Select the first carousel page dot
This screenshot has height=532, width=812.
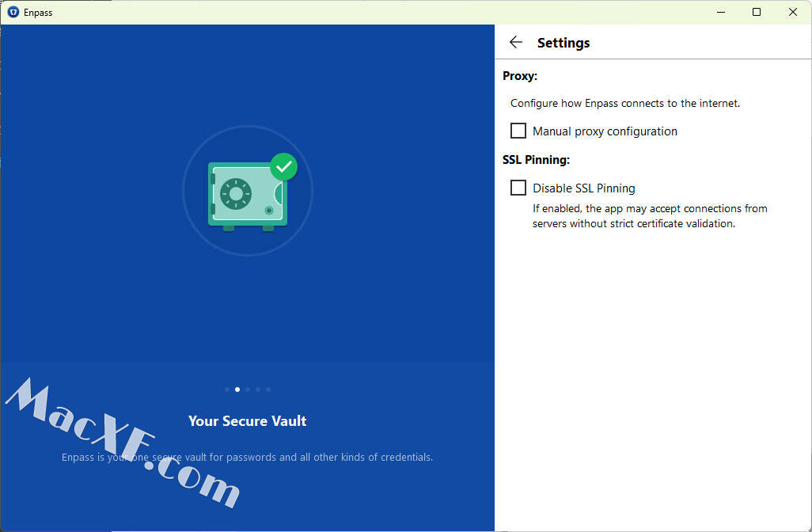click(x=227, y=389)
